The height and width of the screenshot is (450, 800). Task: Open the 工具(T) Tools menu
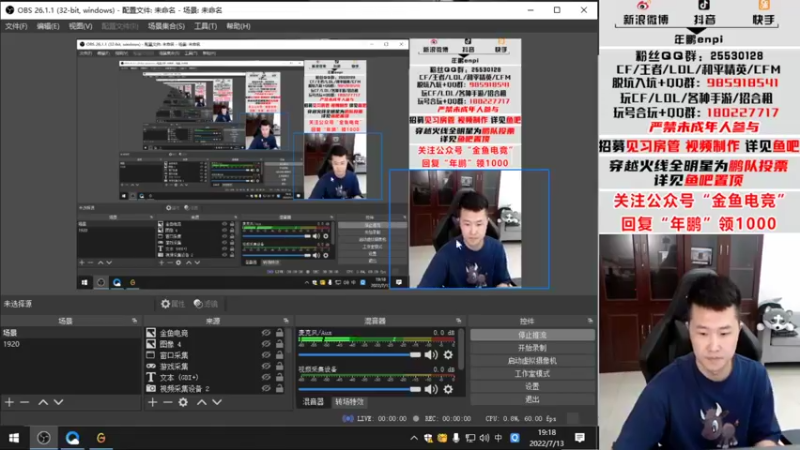205,26
